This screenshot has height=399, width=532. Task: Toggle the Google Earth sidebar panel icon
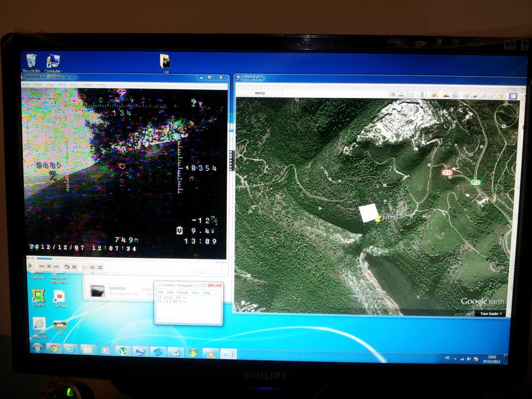pos(513,96)
